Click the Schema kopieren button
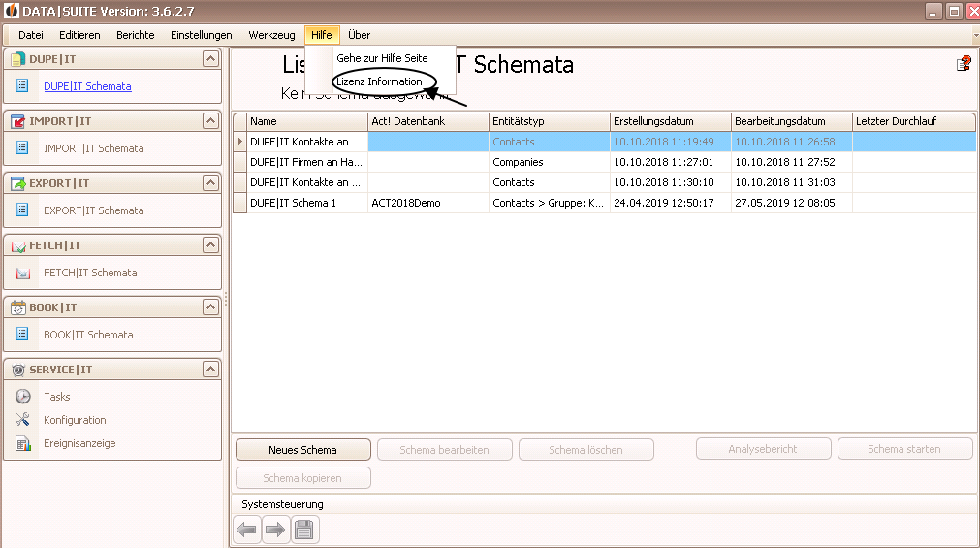 (303, 478)
